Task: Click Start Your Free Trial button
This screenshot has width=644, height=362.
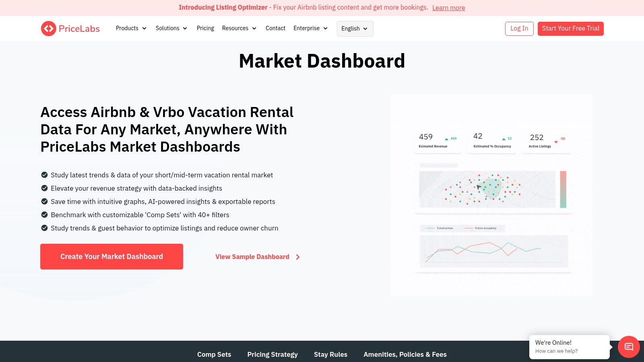Action: tap(571, 29)
